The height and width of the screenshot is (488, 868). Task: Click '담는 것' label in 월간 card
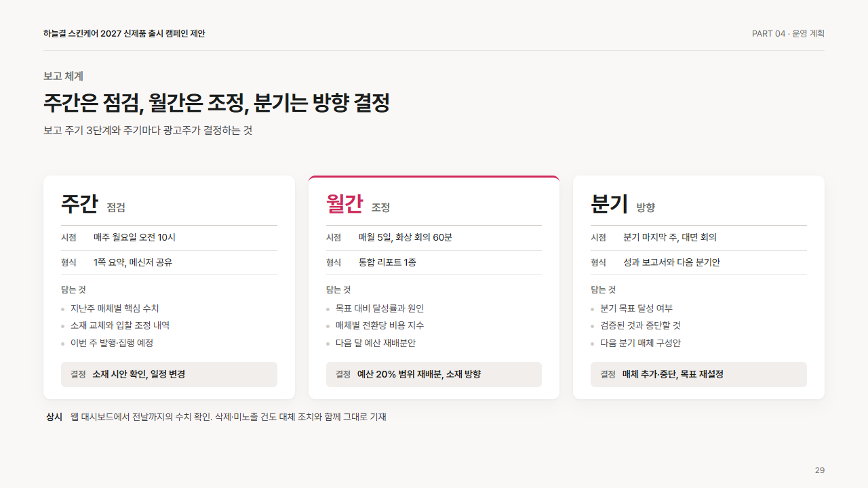coord(338,290)
